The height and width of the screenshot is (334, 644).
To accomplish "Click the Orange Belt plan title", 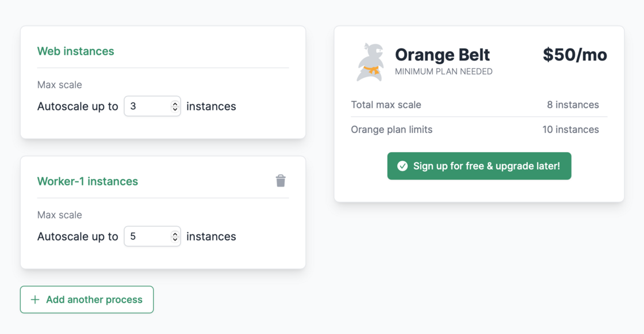I will coord(442,55).
